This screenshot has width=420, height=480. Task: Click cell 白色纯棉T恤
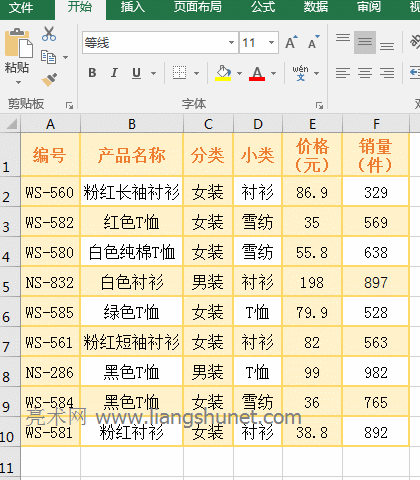tap(132, 252)
